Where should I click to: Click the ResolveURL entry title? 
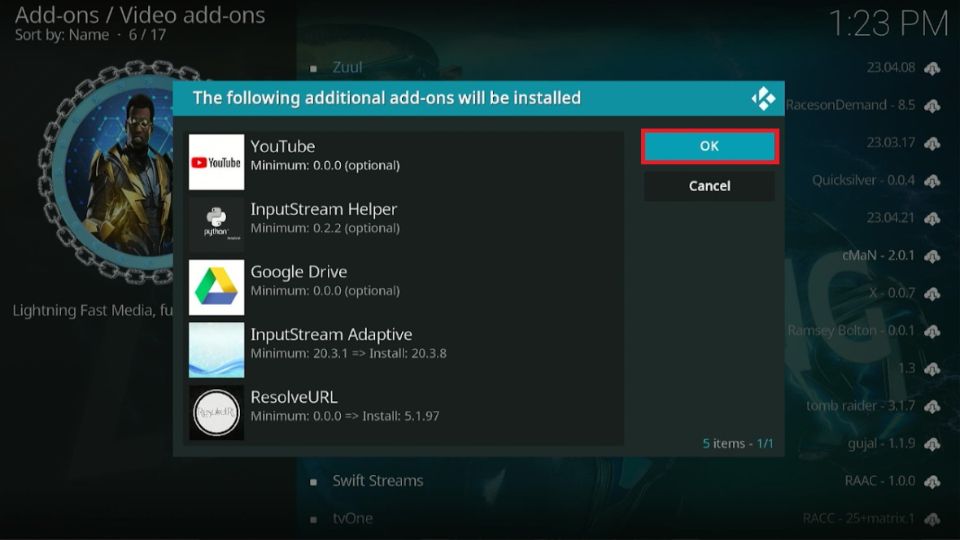(294, 397)
